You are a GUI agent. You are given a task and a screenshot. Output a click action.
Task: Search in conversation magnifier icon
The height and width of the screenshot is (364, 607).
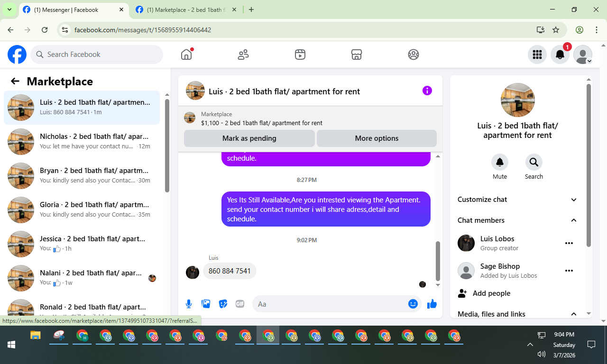pos(534,162)
